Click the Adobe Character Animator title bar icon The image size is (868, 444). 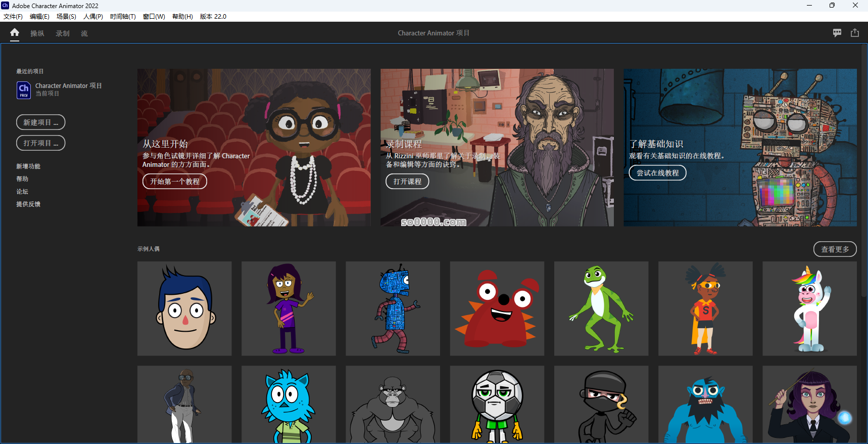point(6,6)
